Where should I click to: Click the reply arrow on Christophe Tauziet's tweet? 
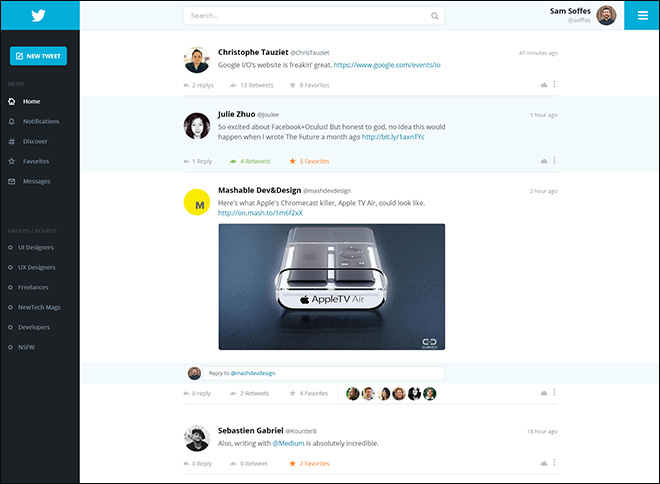pyautogui.click(x=187, y=86)
